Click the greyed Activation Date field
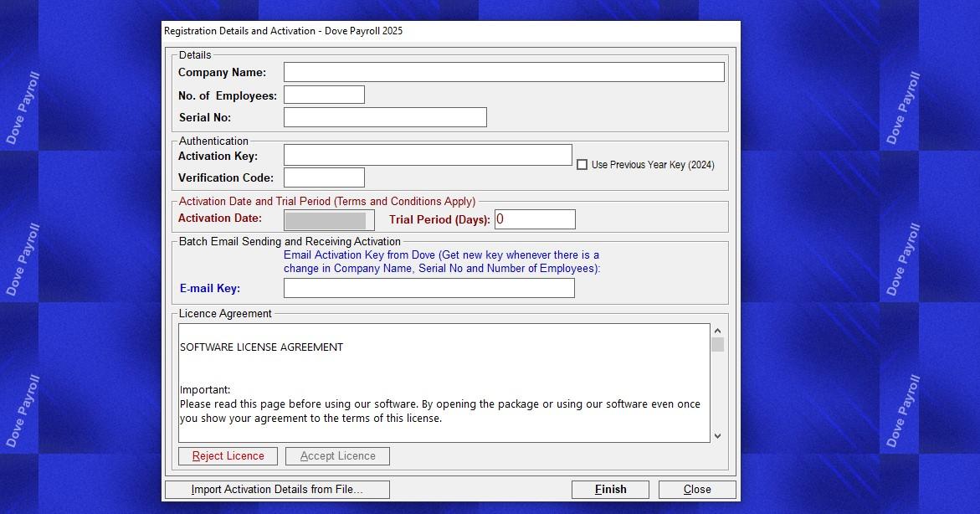The height and width of the screenshot is (514, 980). [x=329, y=220]
